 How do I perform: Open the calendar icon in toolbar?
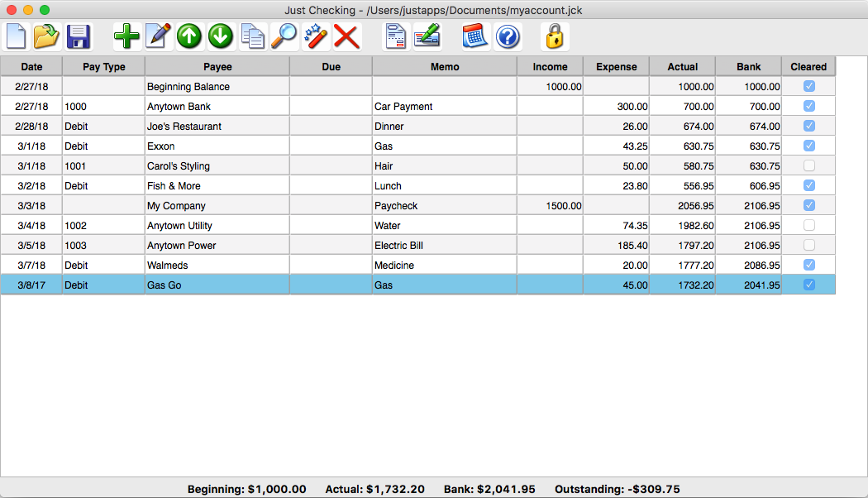click(x=475, y=36)
